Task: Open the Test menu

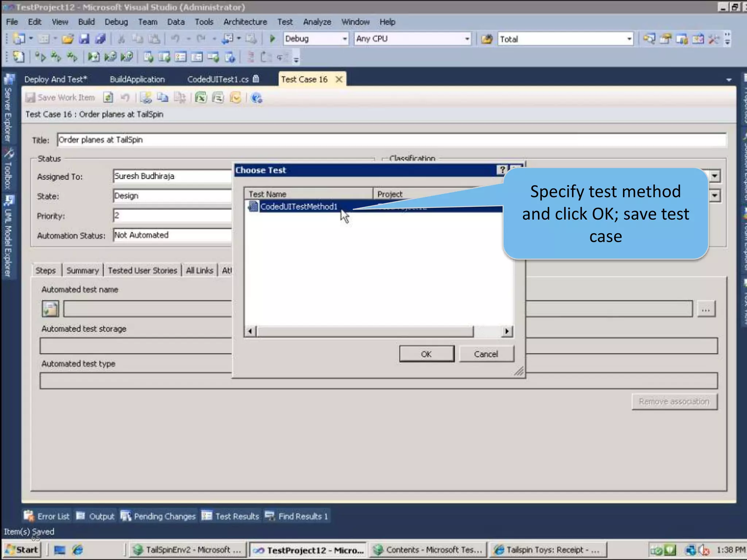Action: point(285,22)
